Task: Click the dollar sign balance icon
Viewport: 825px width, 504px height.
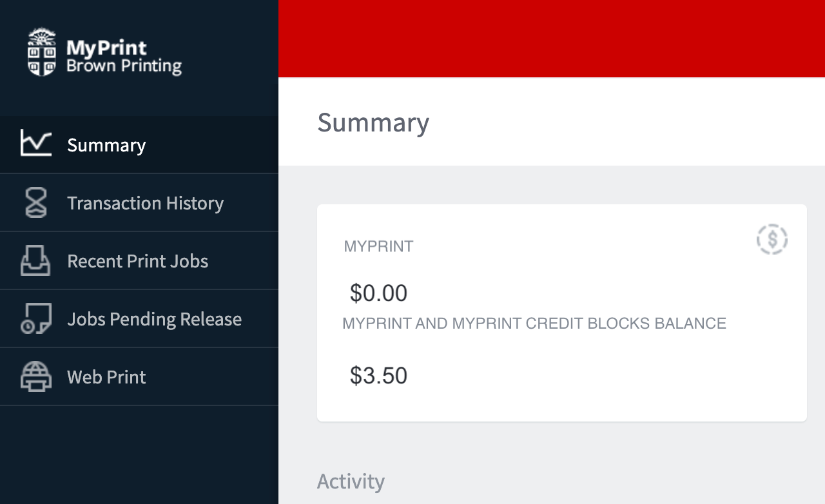Action: point(772,239)
